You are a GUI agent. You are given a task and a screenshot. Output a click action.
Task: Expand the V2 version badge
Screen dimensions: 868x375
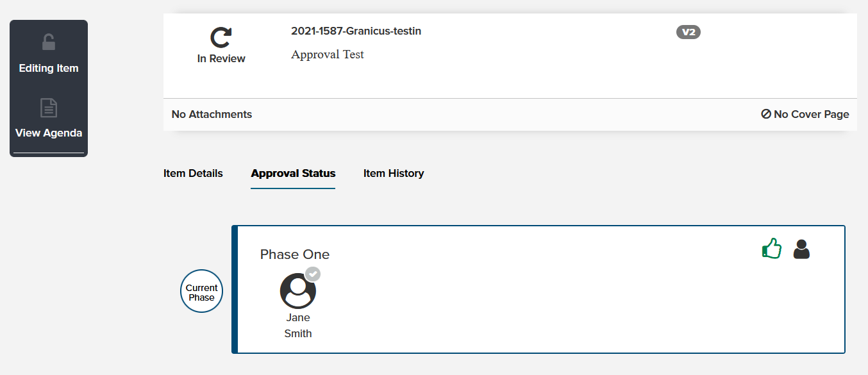688,32
